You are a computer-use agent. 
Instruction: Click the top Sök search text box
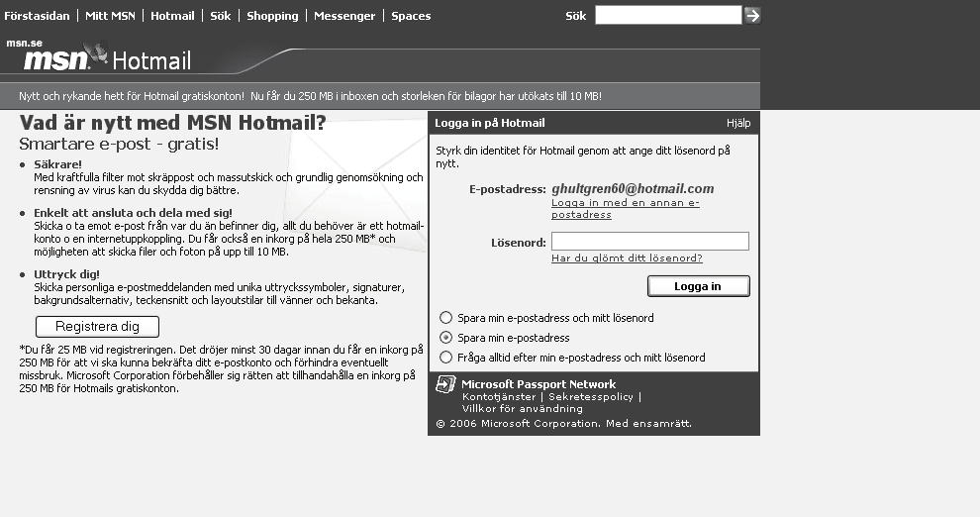pos(668,15)
